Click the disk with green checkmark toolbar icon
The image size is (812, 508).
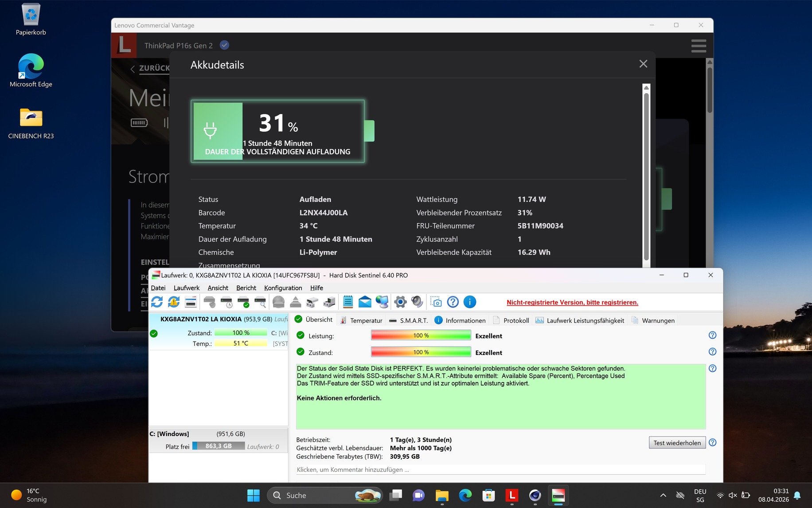(x=243, y=302)
